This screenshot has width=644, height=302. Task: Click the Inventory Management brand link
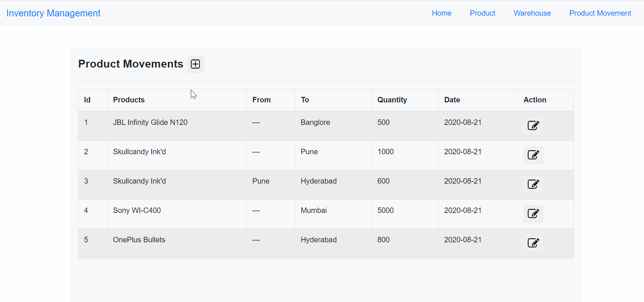pos(53,13)
